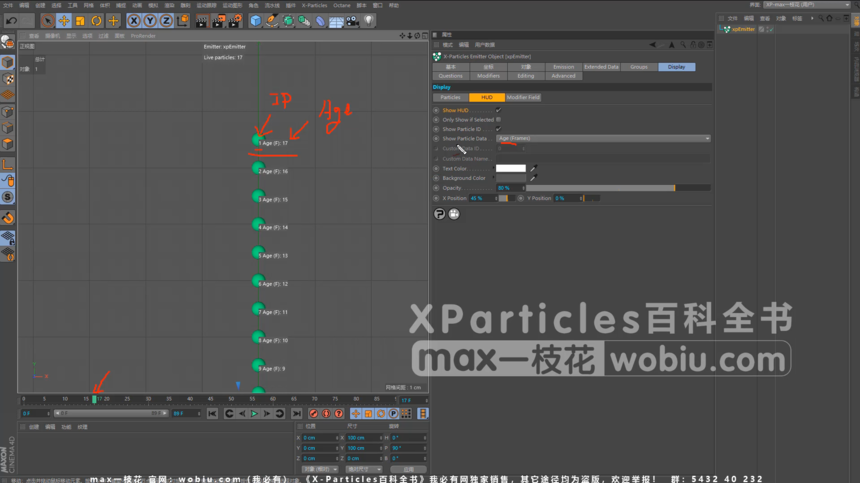
Task: Activate the Rotate tool in top toolbar
Action: point(97,21)
